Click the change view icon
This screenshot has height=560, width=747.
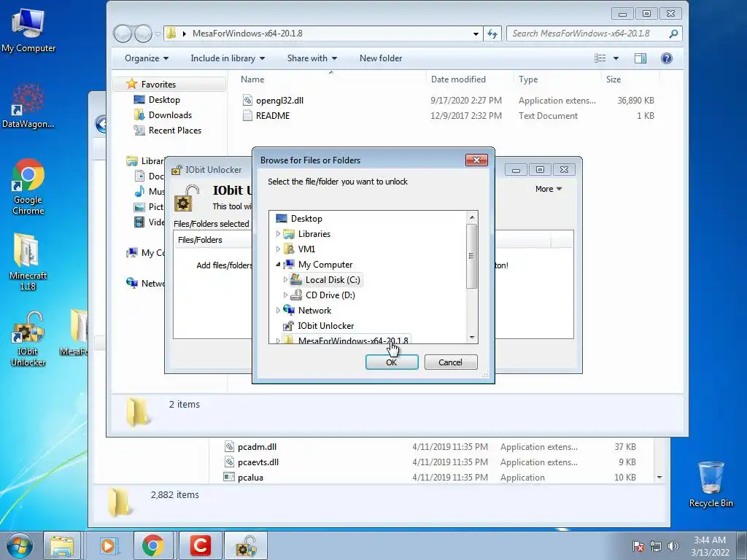click(x=600, y=58)
